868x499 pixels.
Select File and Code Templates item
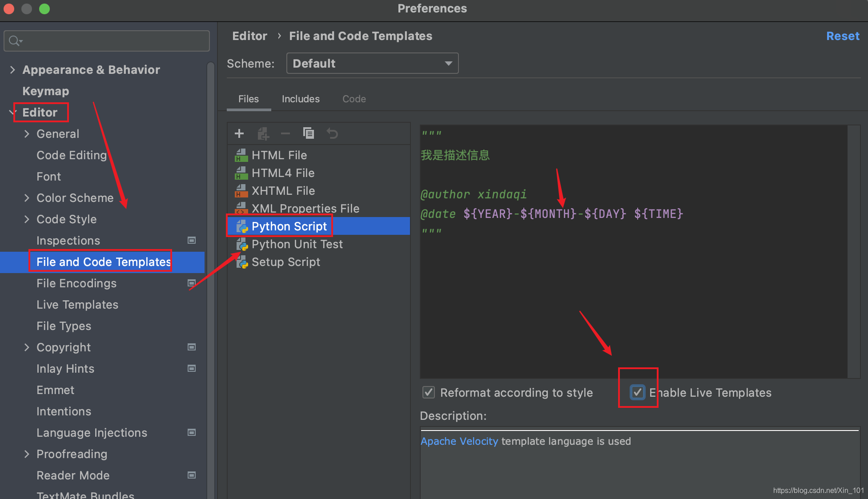102,262
